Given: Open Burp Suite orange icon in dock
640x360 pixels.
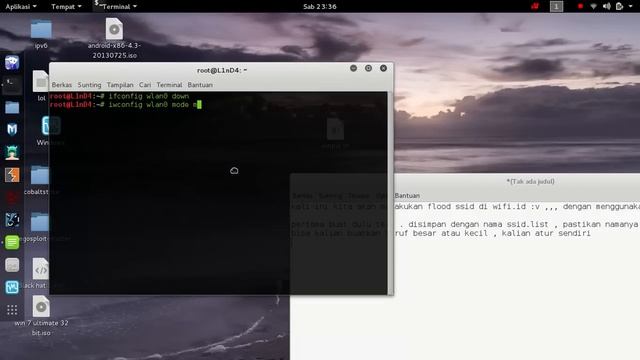Looking at the screenshot, I should [12, 175].
